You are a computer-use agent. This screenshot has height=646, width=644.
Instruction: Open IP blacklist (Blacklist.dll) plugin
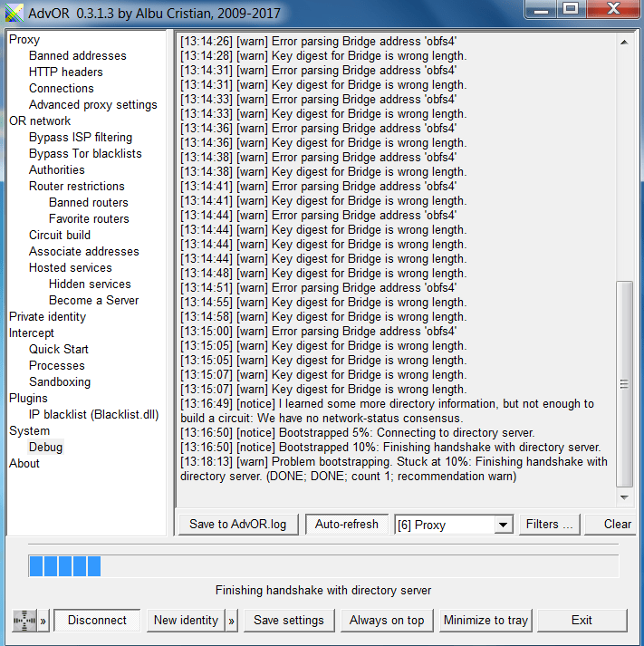tap(93, 414)
